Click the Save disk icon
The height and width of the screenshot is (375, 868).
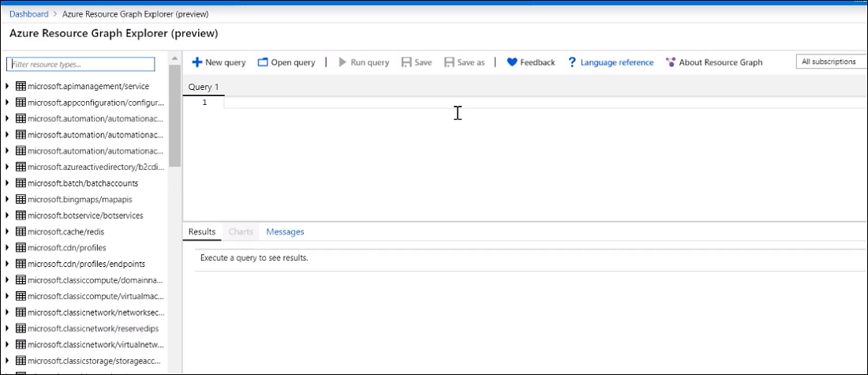coord(406,62)
